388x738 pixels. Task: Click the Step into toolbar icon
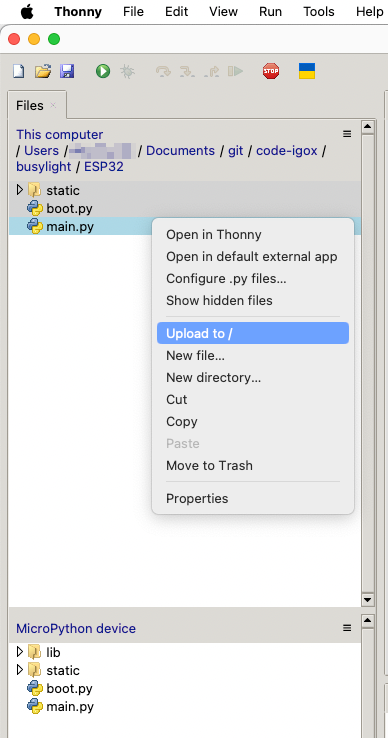tap(187, 71)
